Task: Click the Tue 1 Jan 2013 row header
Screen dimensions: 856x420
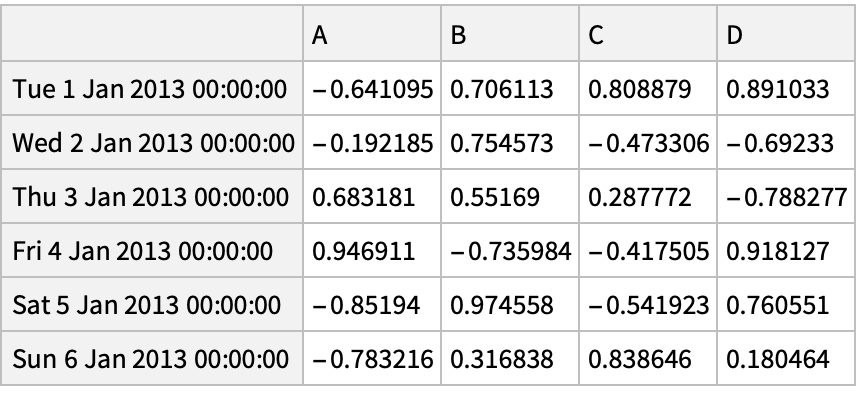Action: pyautogui.click(x=151, y=90)
